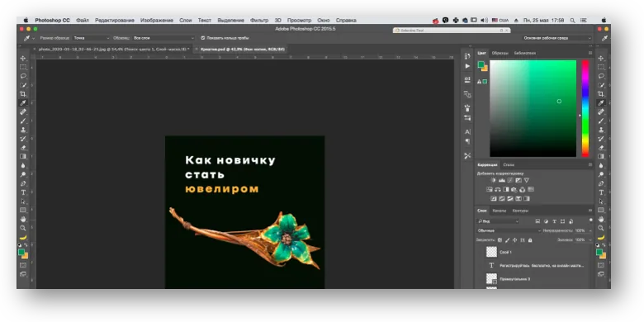Viewport: 644px width, 322px height.
Task: Select the Type tool in left toolbar
Action: pyautogui.click(x=23, y=192)
